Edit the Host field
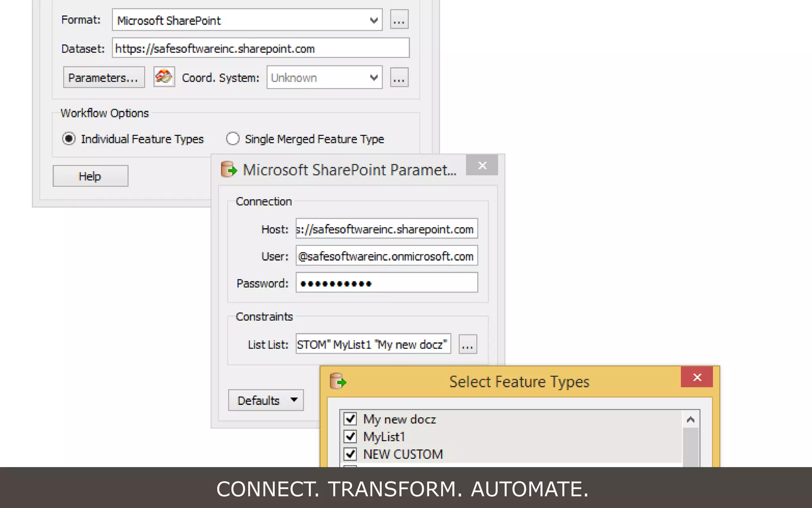The height and width of the screenshot is (508, 812). point(387,229)
